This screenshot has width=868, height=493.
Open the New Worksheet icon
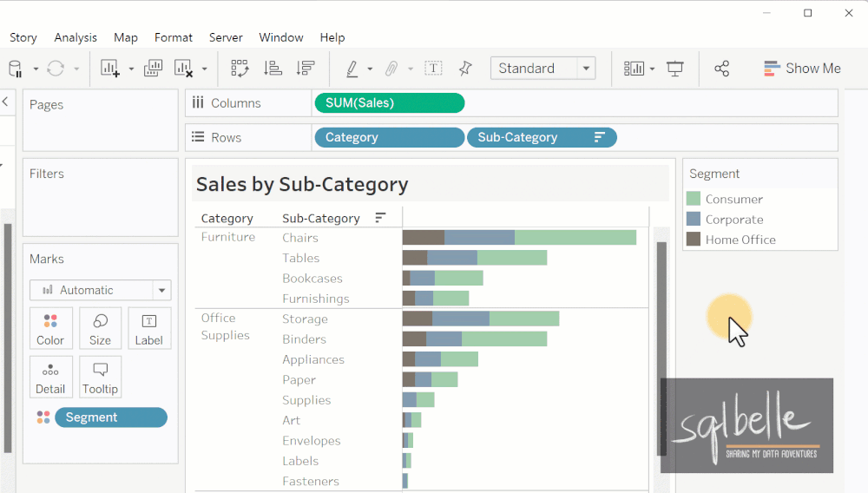(x=110, y=69)
